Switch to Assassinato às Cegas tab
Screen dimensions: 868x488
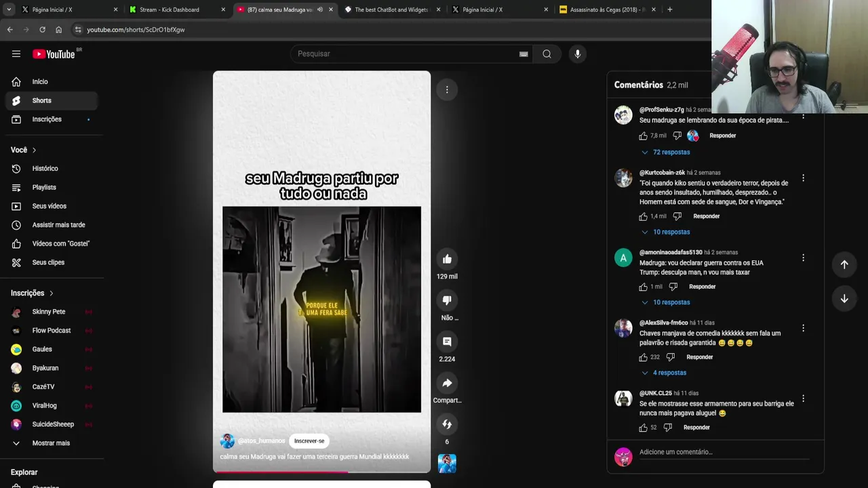point(607,9)
